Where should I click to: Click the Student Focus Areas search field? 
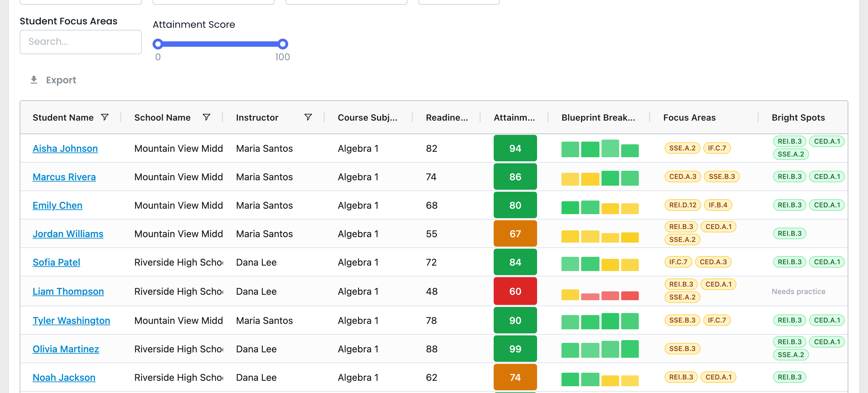pyautogui.click(x=81, y=42)
